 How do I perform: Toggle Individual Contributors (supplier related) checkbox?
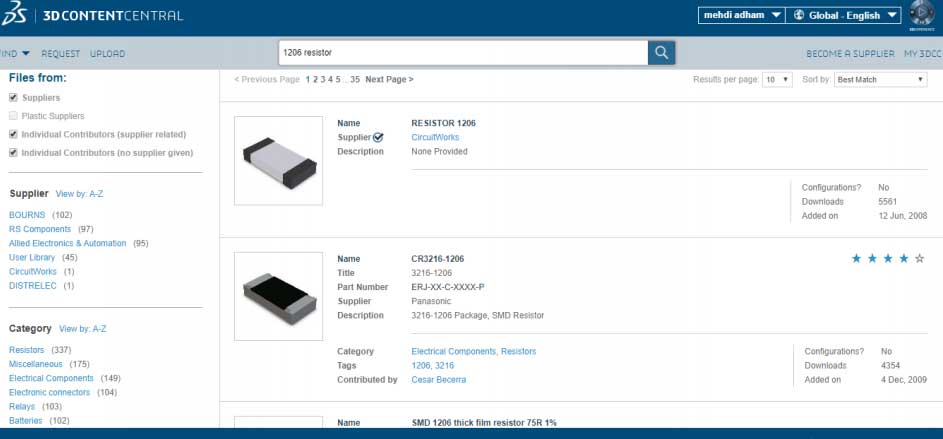pos(13,134)
